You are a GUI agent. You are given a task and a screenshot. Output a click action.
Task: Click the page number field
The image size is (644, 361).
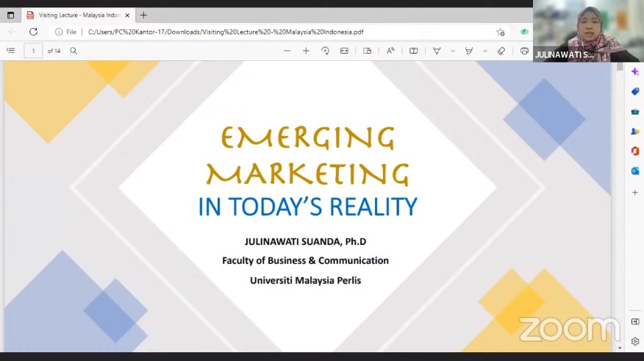pyautogui.click(x=33, y=51)
